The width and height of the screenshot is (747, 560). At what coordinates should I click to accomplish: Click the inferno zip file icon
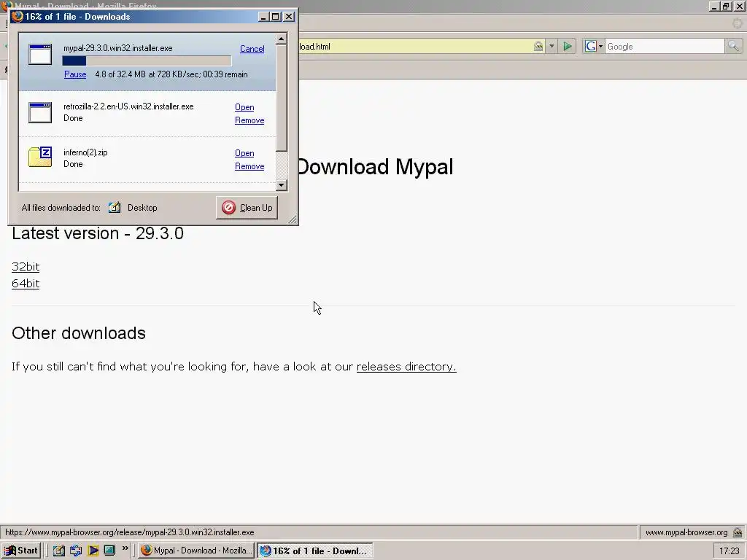pyautogui.click(x=40, y=157)
